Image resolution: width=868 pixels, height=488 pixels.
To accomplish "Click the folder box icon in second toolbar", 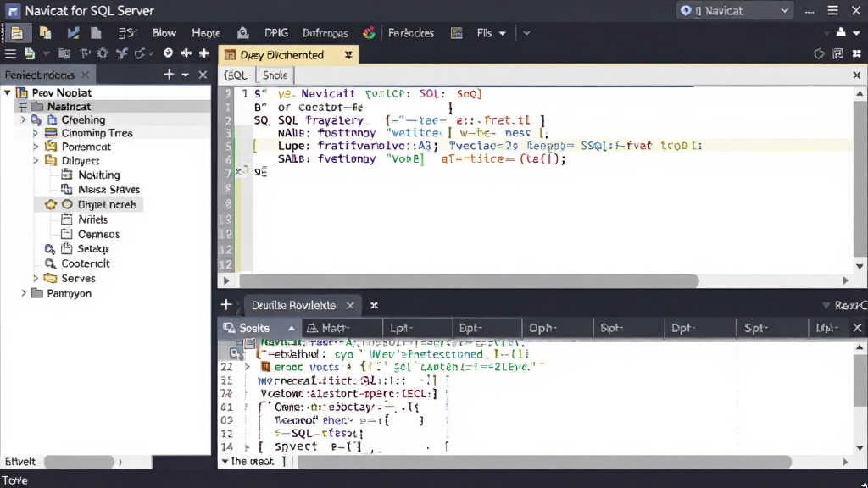I will [x=64, y=53].
